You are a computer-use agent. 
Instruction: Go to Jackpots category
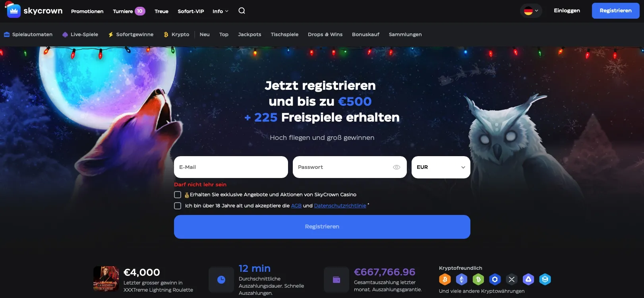coord(249,35)
